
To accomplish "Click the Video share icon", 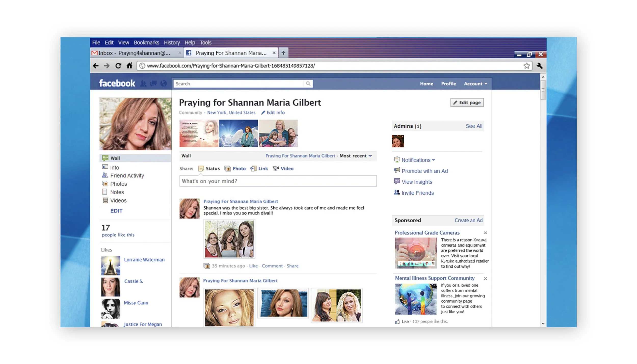I will point(276,168).
